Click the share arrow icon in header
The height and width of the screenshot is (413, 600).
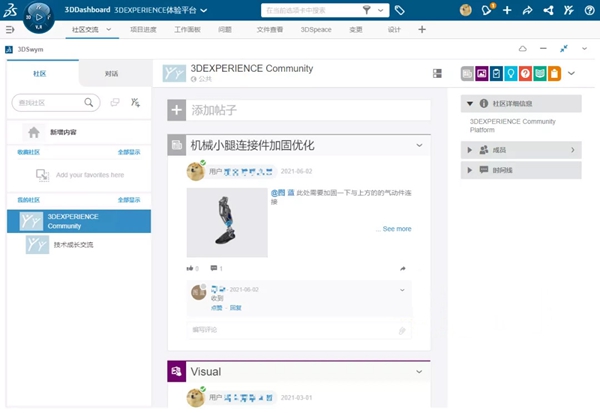coord(528,10)
